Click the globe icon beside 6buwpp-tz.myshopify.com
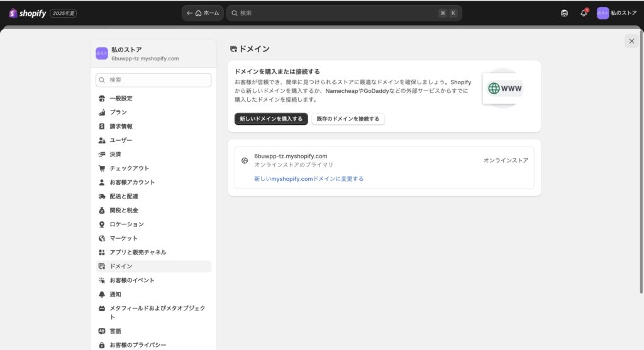 [x=245, y=160]
